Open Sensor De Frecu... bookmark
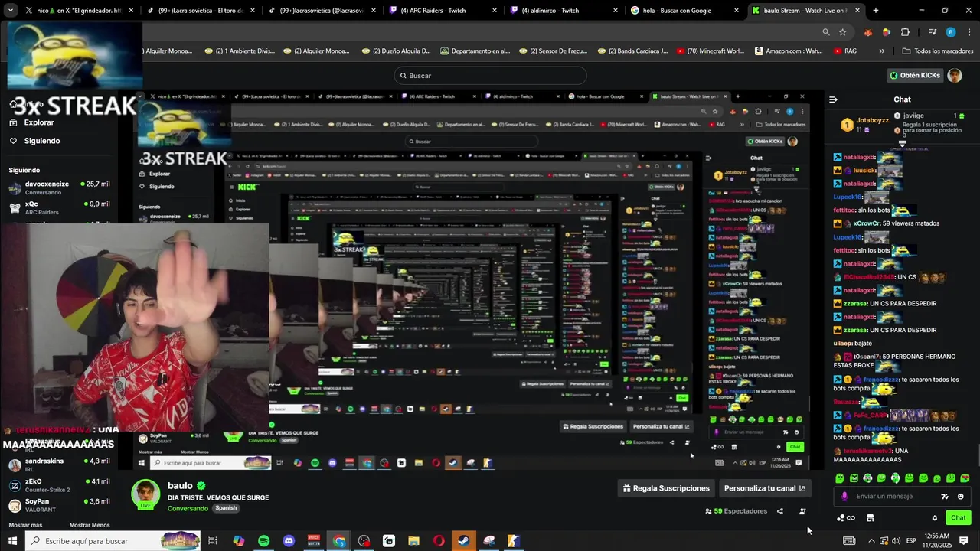Viewport: 980px width, 551px height. [x=554, y=51]
